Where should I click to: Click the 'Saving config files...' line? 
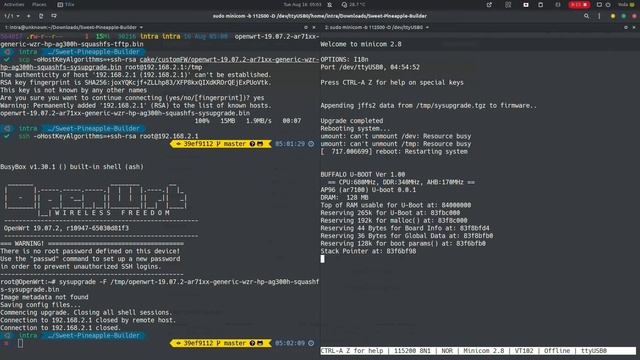pyautogui.click(x=40, y=305)
